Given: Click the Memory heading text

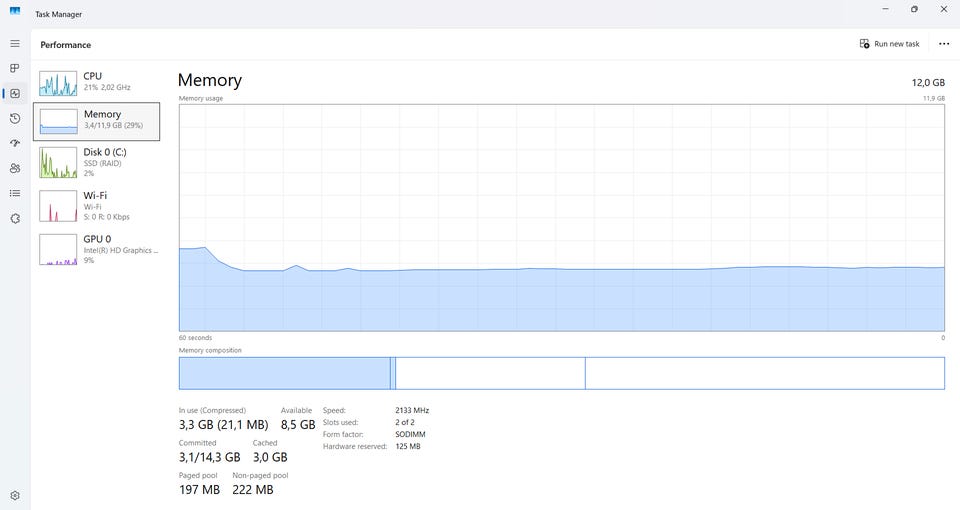Looking at the screenshot, I should pos(209,80).
